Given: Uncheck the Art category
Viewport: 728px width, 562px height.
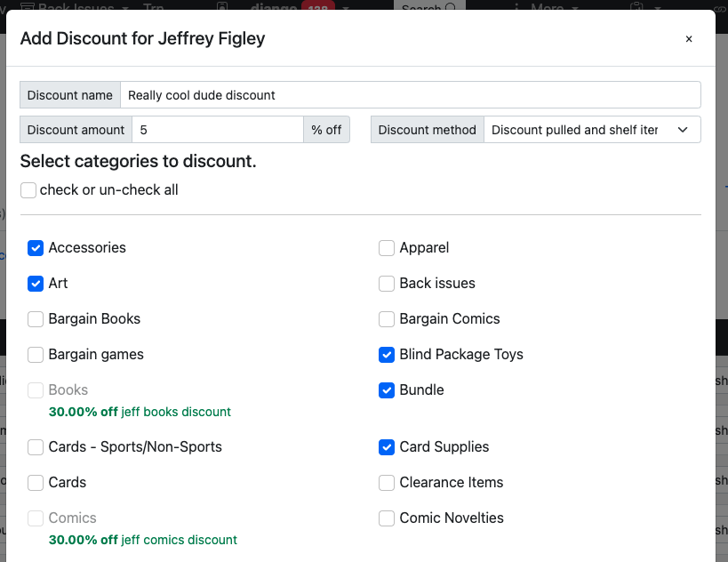Looking at the screenshot, I should click(x=36, y=284).
